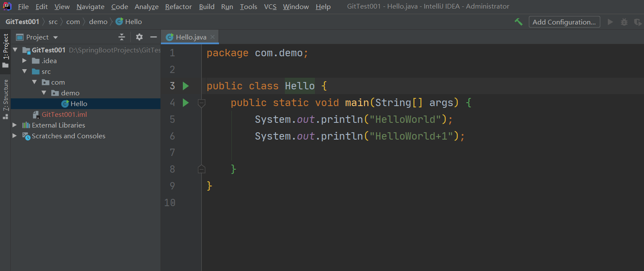Viewport: 644px width, 271px height.
Task: Click the run gutter icon on line 3
Action: pos(185,86)
